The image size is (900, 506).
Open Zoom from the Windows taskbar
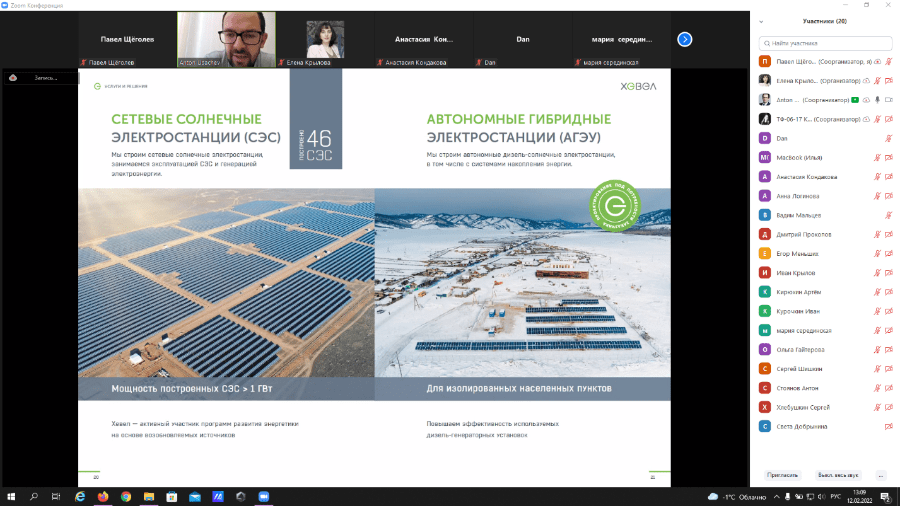[x=263, y=497]
